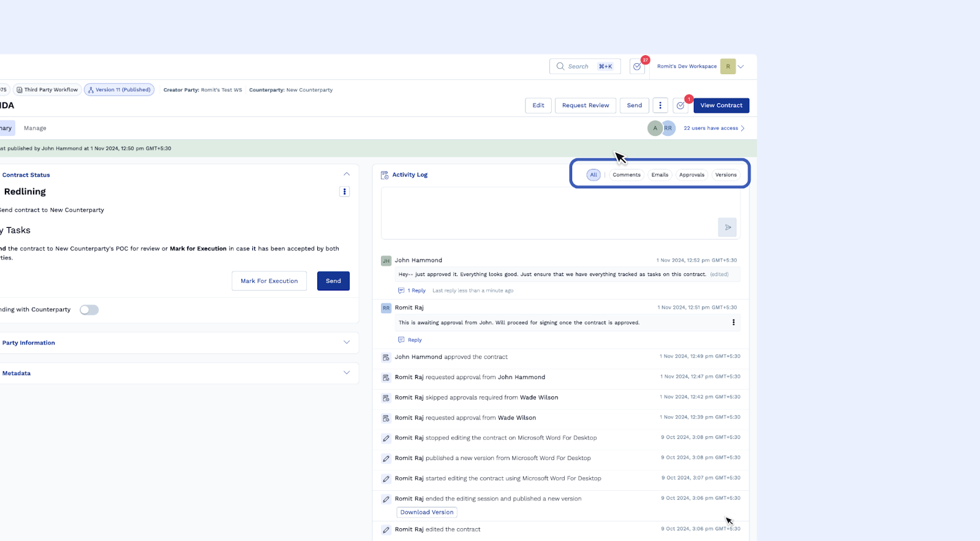Filter activity log by Approvals
This screenshot has height=541, width=980.
(692, 175)
